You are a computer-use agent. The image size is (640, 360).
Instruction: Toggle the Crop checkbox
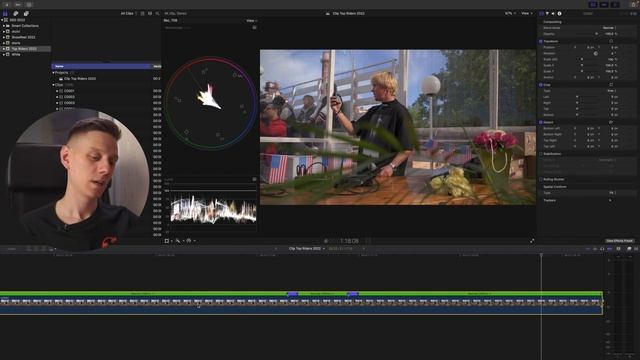[x=541, y=84]
